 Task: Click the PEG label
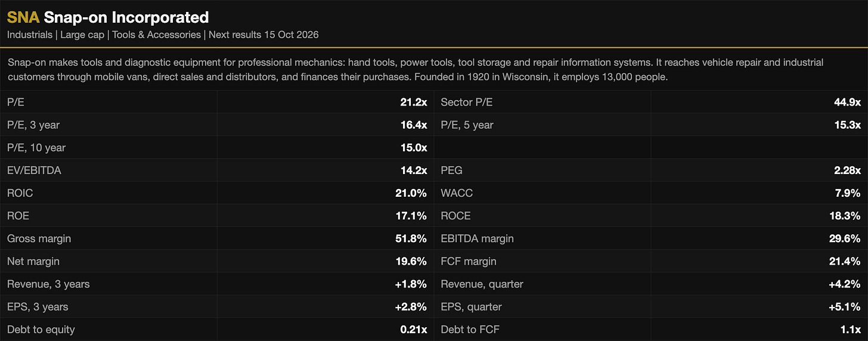tap(451, 170)
